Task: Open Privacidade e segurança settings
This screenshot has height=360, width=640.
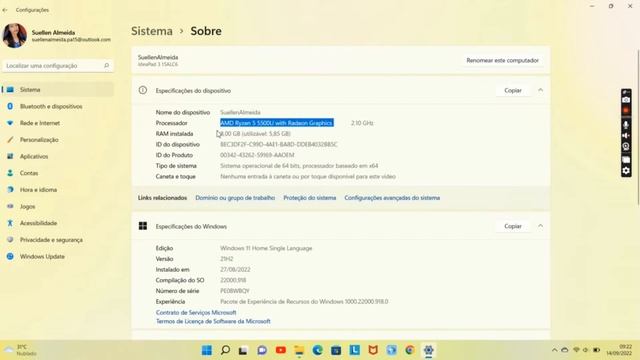Action: pyautogui.click(x=58, y=240)
